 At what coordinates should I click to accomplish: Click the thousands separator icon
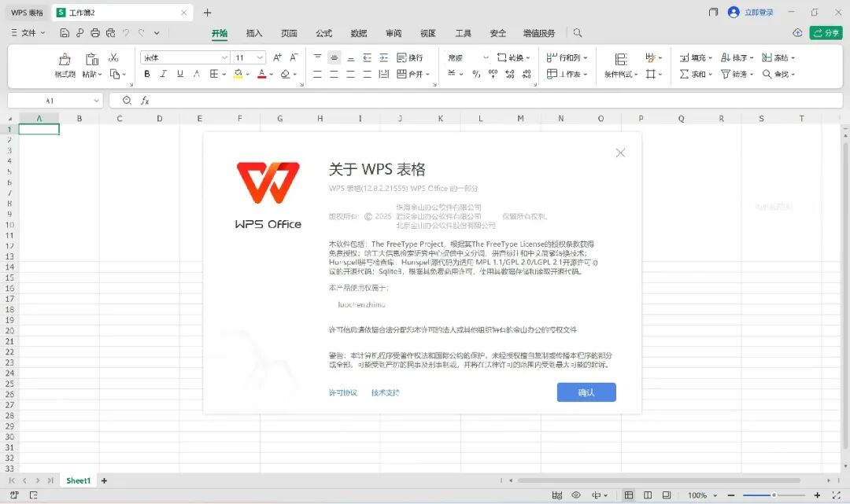[493, 74]
